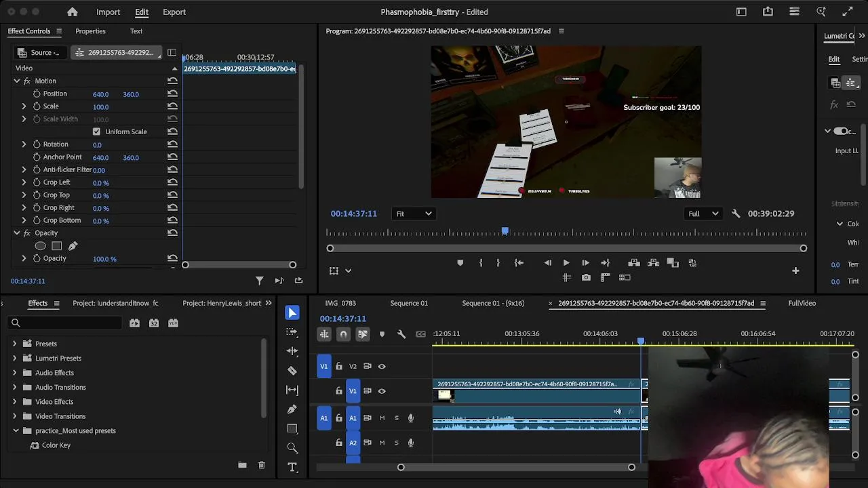Reset the Position parameter
Viewport: 868px width, 488px height.
(x=172, y=94)
